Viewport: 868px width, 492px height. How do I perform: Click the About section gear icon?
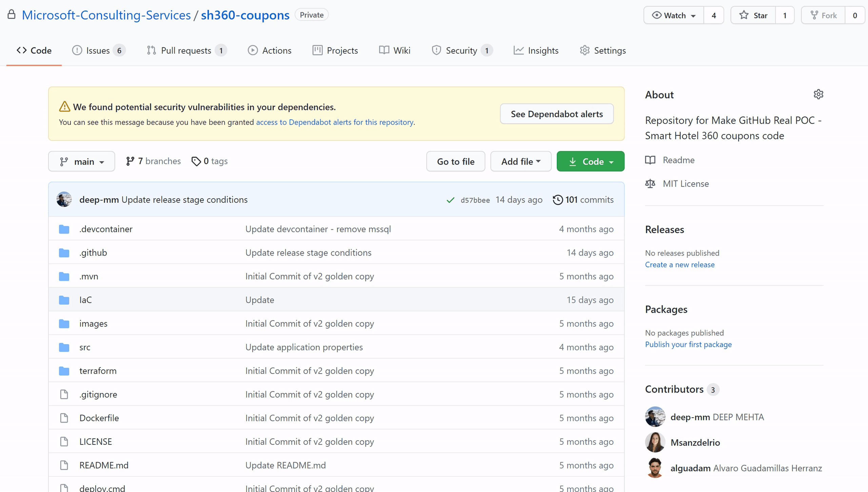[x=818, y=94]
